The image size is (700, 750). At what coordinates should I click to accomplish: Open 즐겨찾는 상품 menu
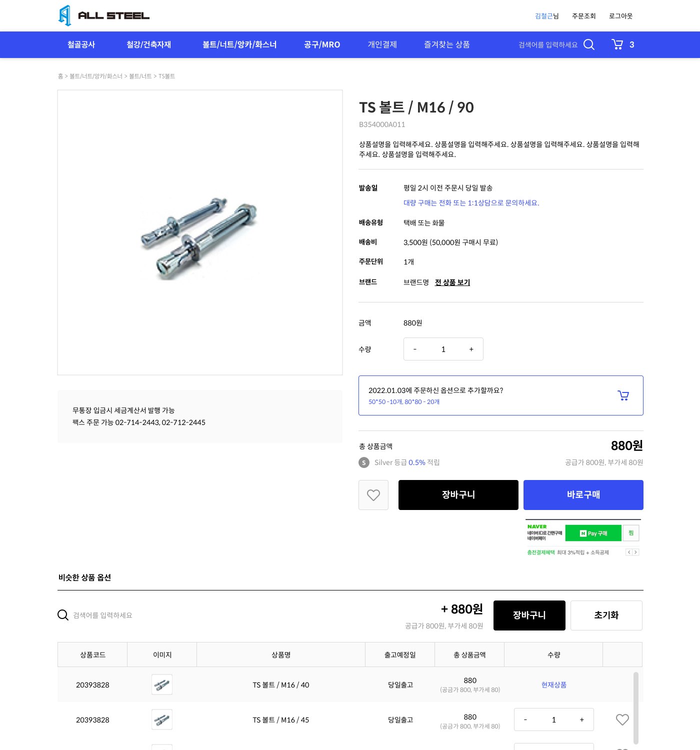tap(446, 44)
